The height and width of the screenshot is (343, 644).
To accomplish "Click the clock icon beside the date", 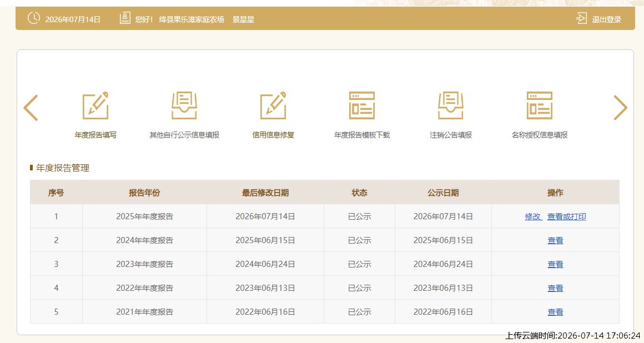I will pos(34,18).
